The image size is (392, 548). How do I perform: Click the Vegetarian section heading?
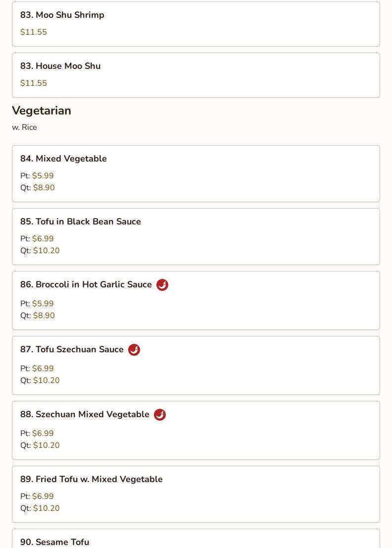tap(42, 110)
